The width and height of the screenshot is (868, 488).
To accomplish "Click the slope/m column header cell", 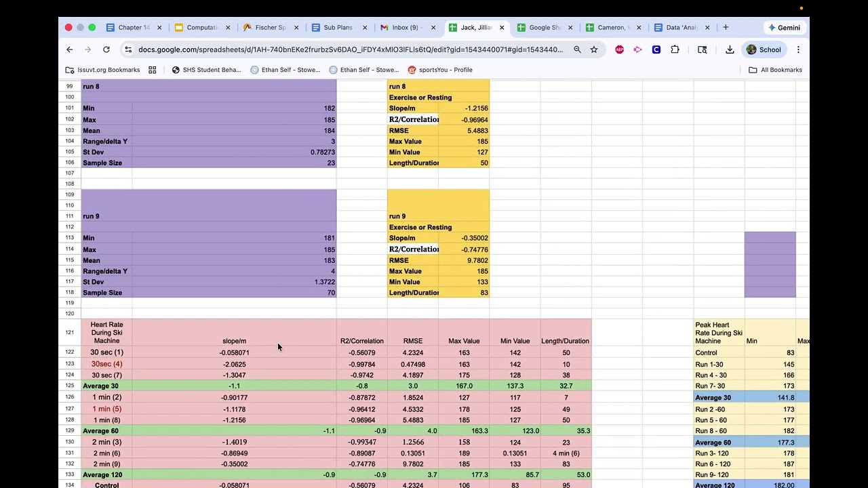I will (x=234, y=333).
